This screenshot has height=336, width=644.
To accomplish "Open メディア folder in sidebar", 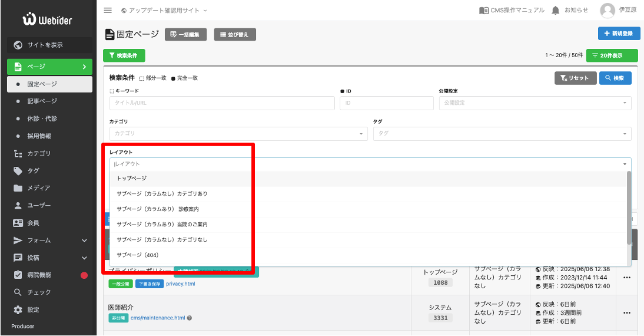I will tap(38, 188).
